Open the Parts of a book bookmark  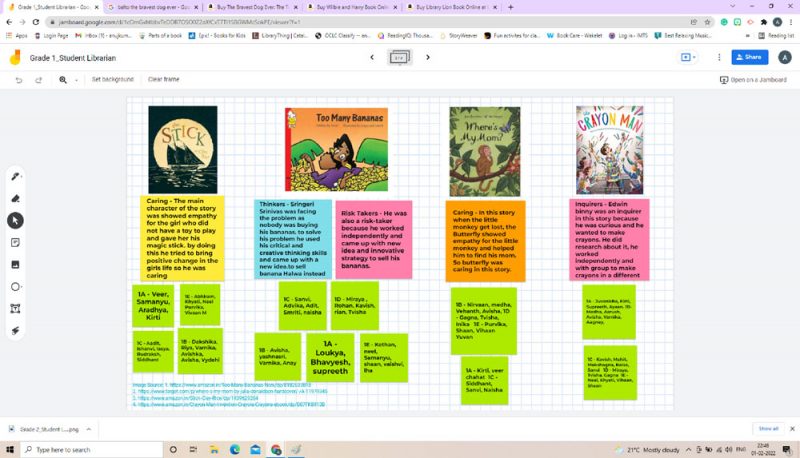(160, 36)
